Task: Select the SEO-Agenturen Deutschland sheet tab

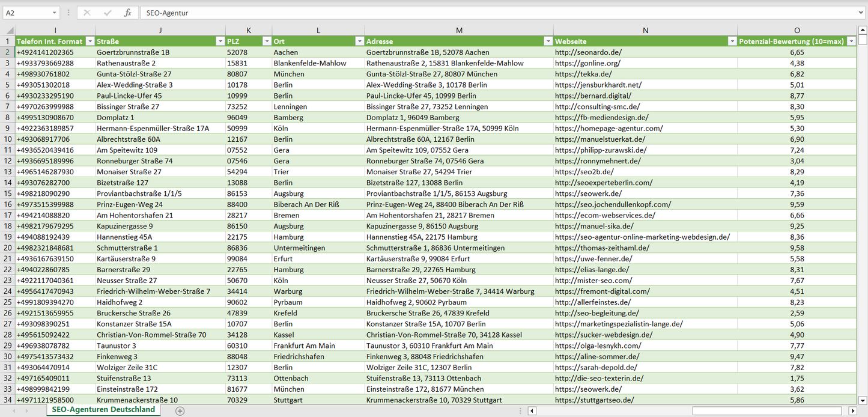Action: tap(103, 410)
